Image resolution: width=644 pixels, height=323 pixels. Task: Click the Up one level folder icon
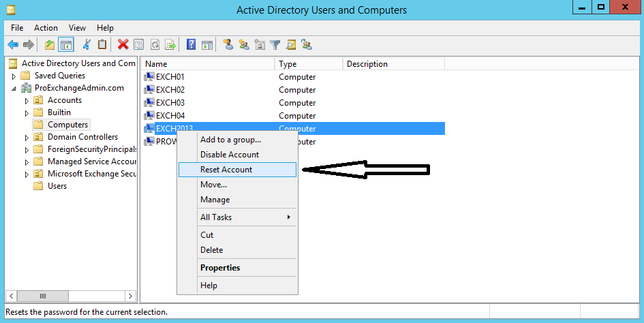pos(49,45)
